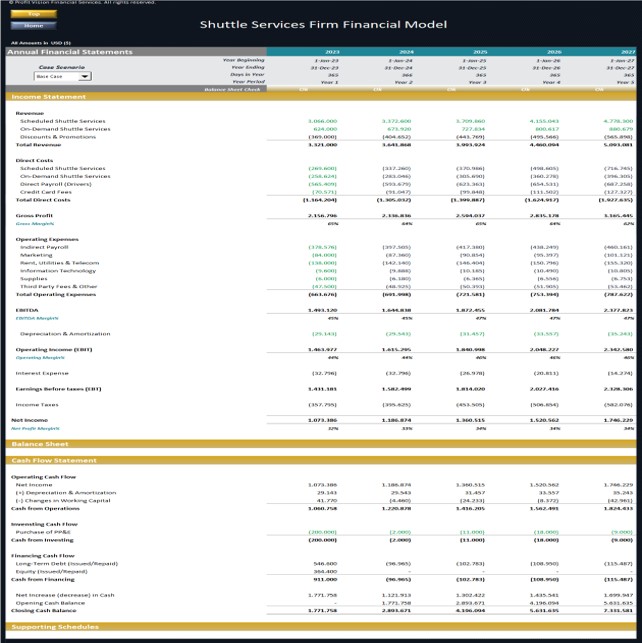Select the Discounts & Promotions row label
The width and height of the screenshot is (642, 643).
click(x=58, y=137)
